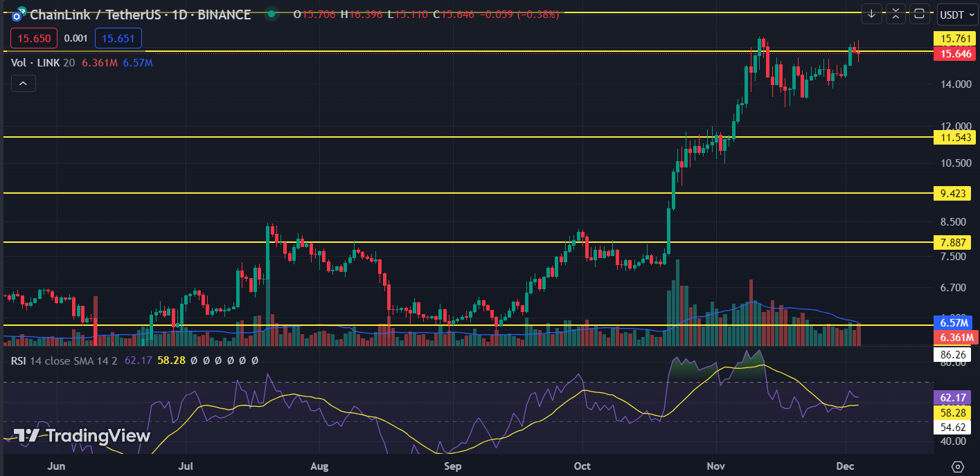Click the Dec label on time axis
980x476 pixels.
(x=844, y=466)
